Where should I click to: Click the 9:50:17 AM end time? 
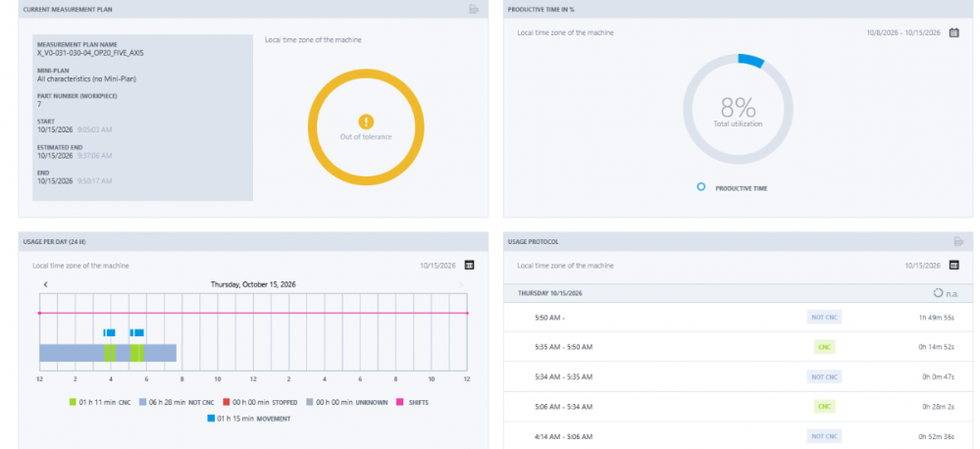tap(94, 181)
